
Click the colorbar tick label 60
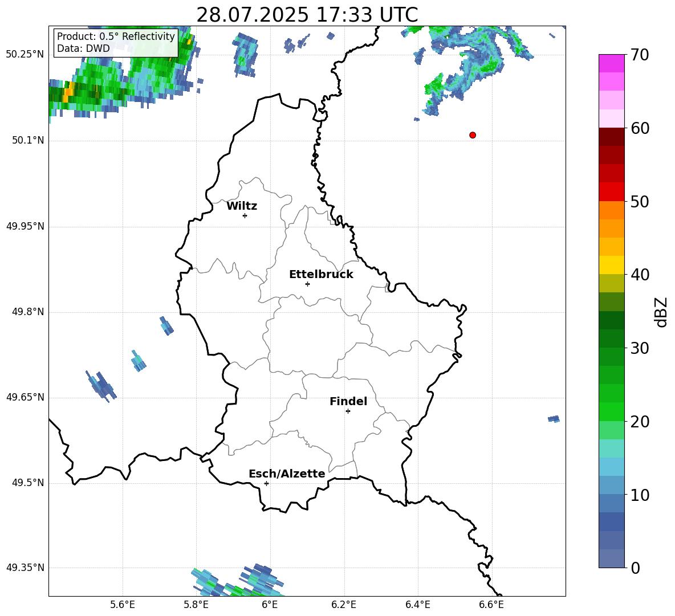(640, 128)
